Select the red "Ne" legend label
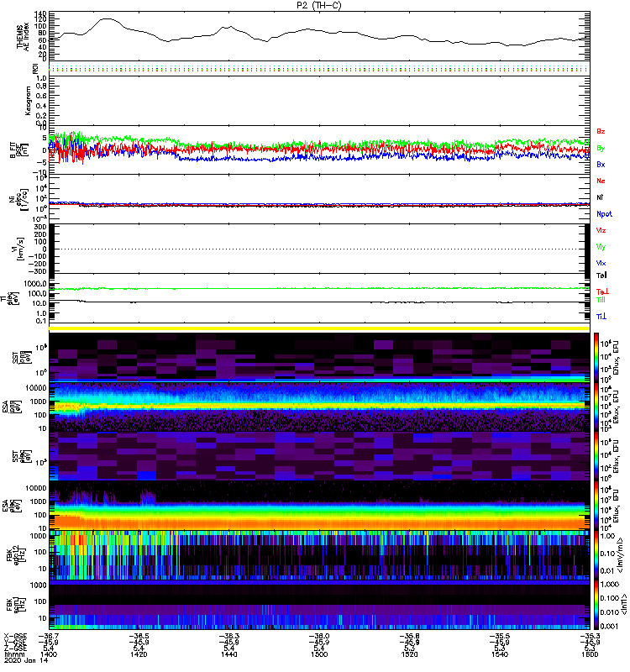Image resolution: width=630 pixels, height=672 pixels. [x=601, y=181]
